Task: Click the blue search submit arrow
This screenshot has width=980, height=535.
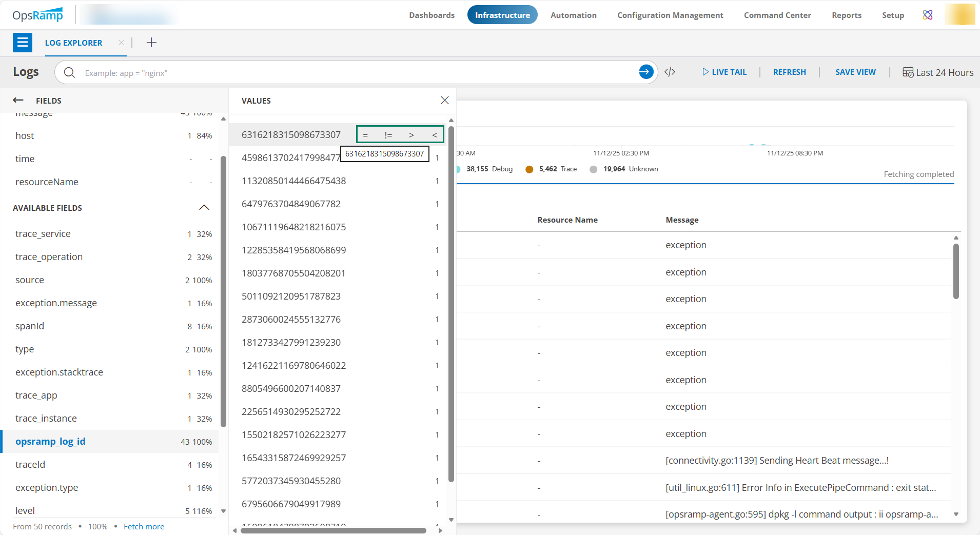Action: click(x=646, y=72)
